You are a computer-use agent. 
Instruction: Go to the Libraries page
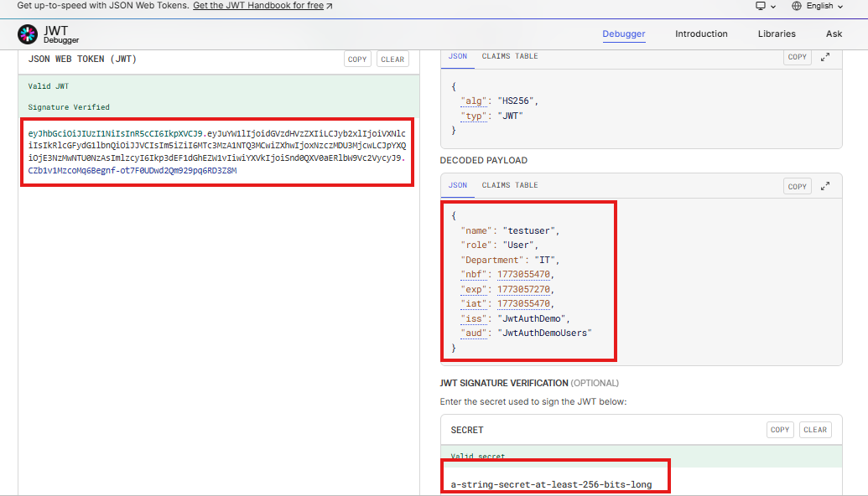(x=777, y=34)
